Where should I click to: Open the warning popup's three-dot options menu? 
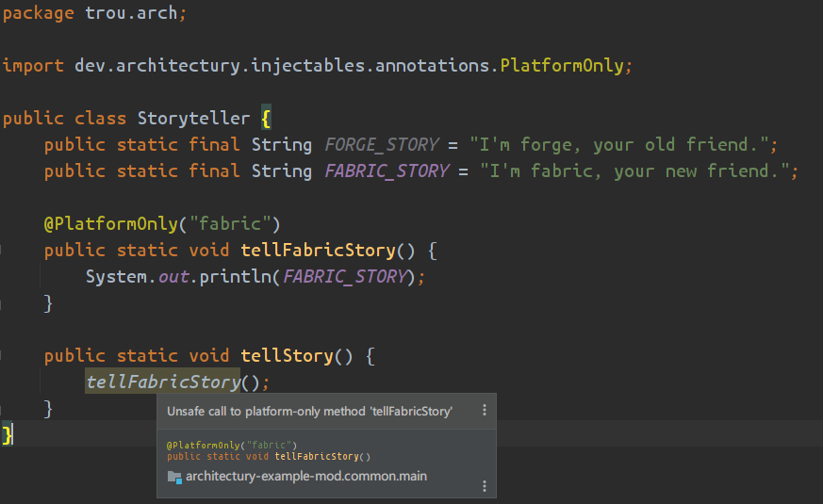[485, 411]
